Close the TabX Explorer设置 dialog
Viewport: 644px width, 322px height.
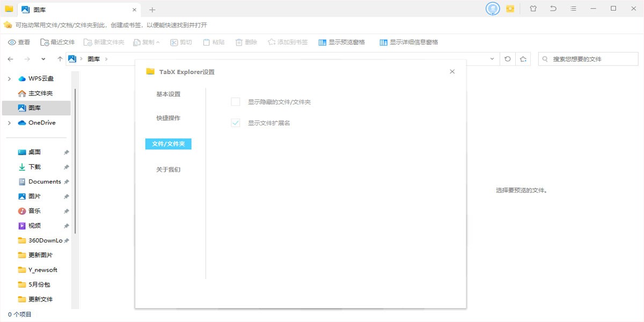(x=452, y=71)
